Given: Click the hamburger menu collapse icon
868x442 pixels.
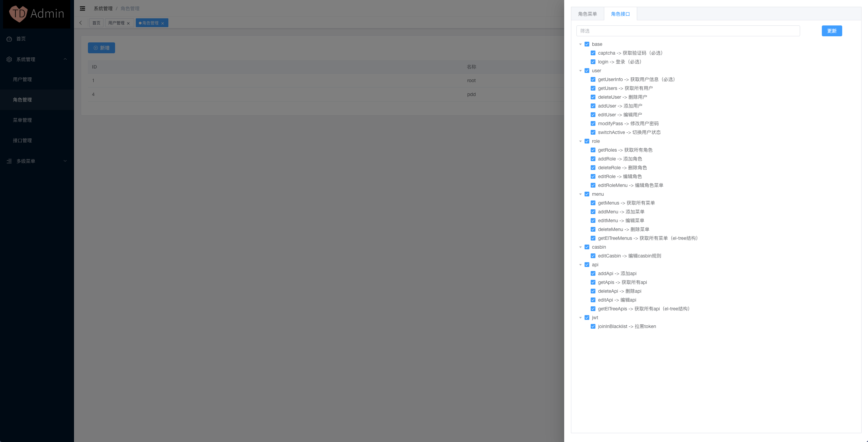Looking at the screenshot, I should pyautogui.click(x=82, y=8).
